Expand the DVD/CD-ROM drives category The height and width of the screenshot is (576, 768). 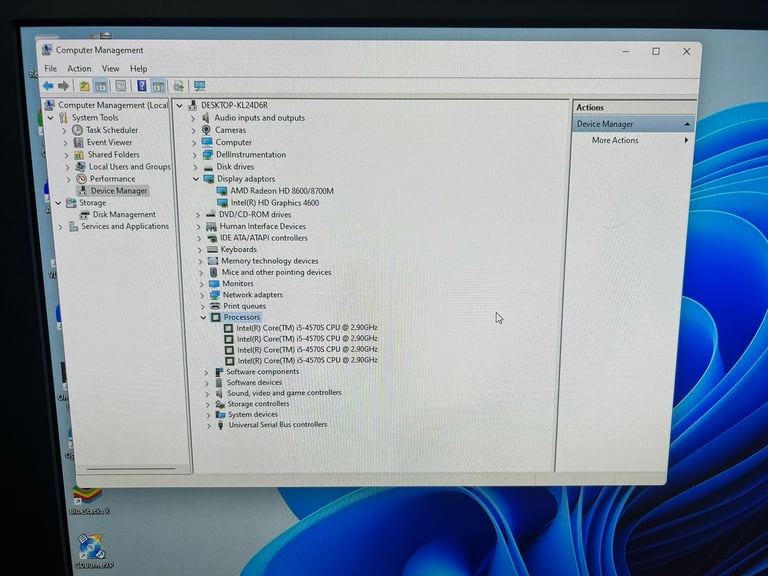pos(198,215)
